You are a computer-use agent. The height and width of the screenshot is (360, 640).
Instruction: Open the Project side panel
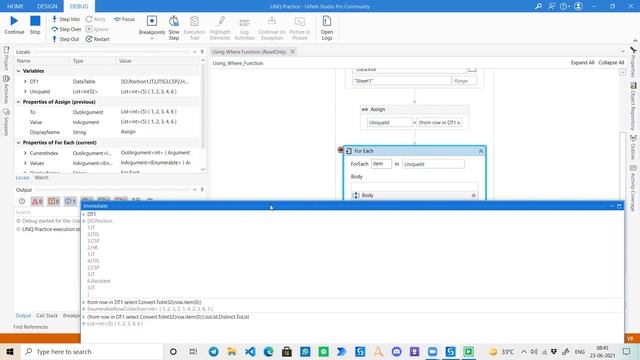coord(6,58)
